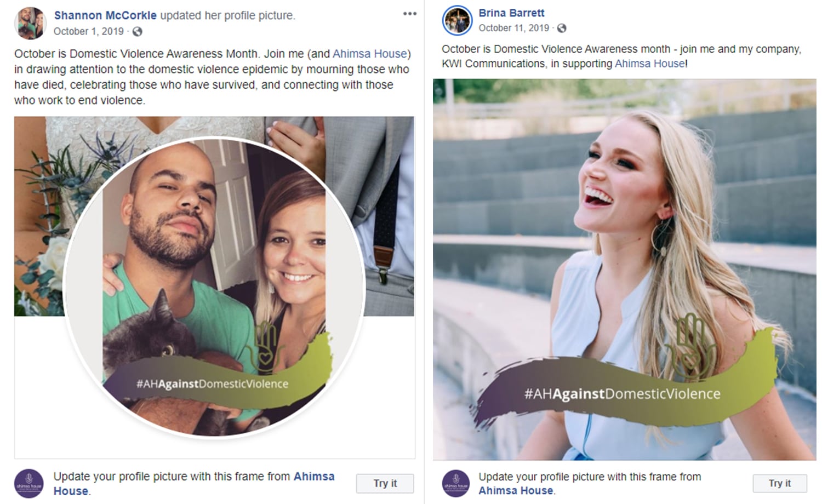The height and width of the screenshot is (504, 822).
Task: Open the October 11, 2019 post timestamp
Action: point(513,28)
